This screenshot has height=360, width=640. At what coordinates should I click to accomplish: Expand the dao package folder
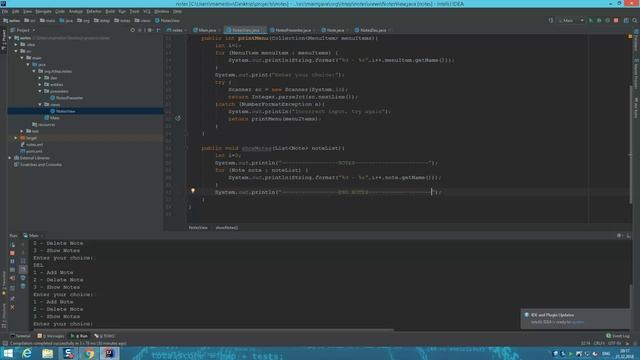point(40,78)
